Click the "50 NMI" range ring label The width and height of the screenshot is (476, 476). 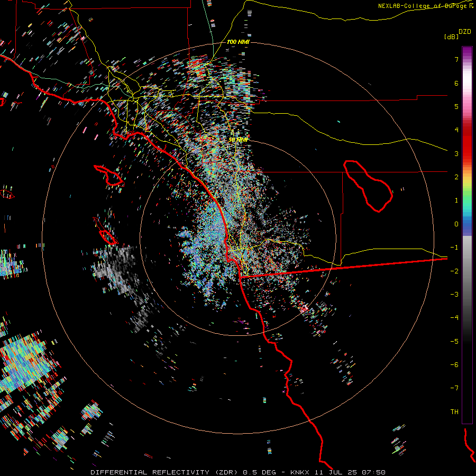(239, 140)
